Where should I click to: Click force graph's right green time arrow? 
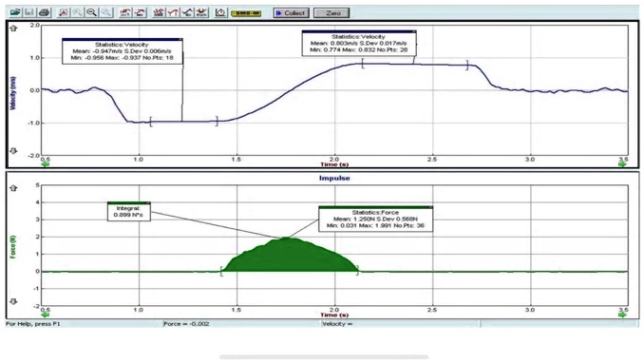click(623, 315)
